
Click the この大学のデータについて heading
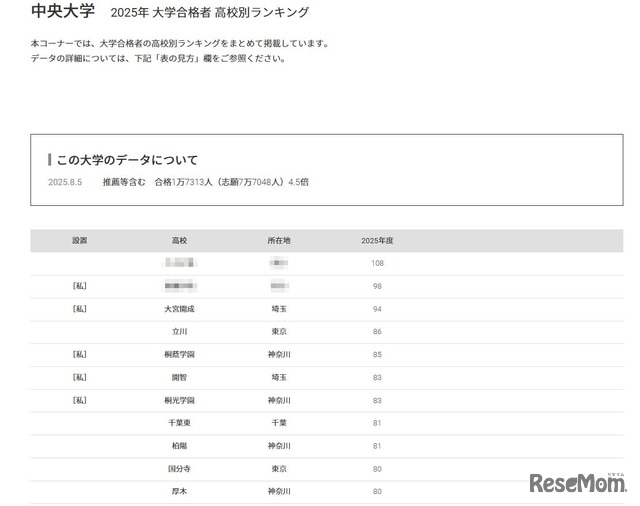(127, 160)
